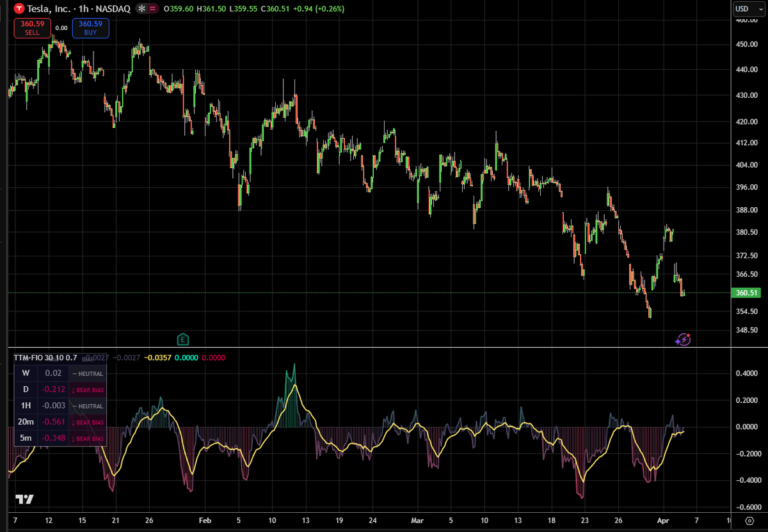
Task: Click the red SELL 360.59 button
Action: (x=32, y=28)
